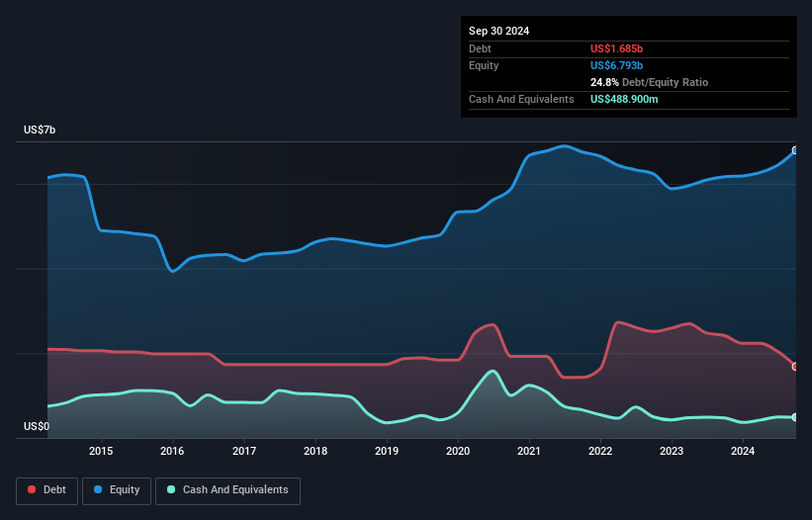Select the Equity end-point marker on chart
This screenshot has height=520, width=812.
795,150
